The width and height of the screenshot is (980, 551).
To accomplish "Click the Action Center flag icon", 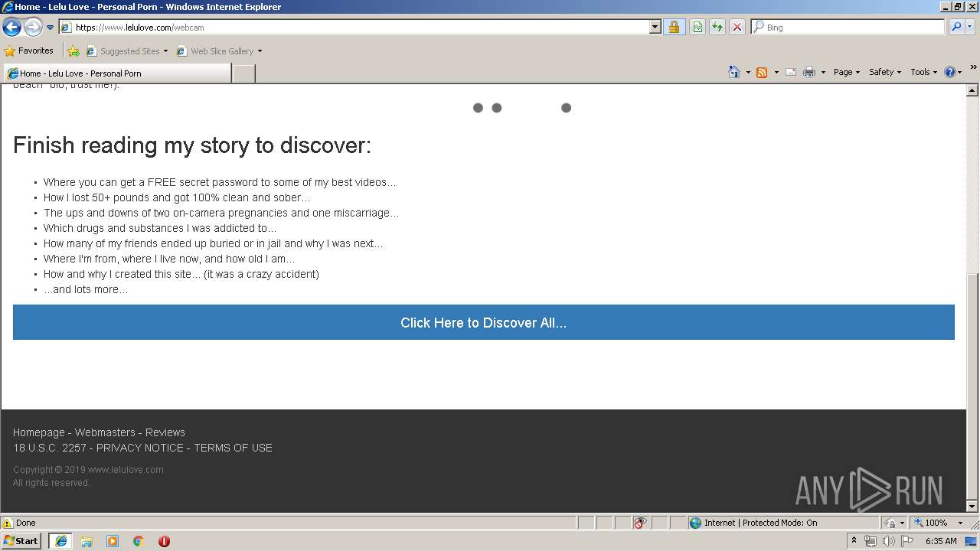I will pos(907,541).
